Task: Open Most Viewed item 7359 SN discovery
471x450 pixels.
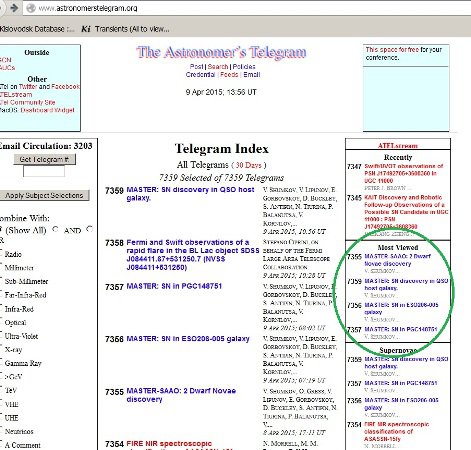Action: click(406, 284)
